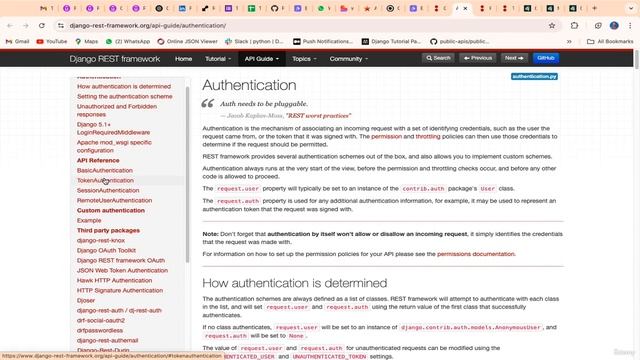Open TokenAuthentication sidebar link
Screen dimensions: 640x360
tap(105, 180)
